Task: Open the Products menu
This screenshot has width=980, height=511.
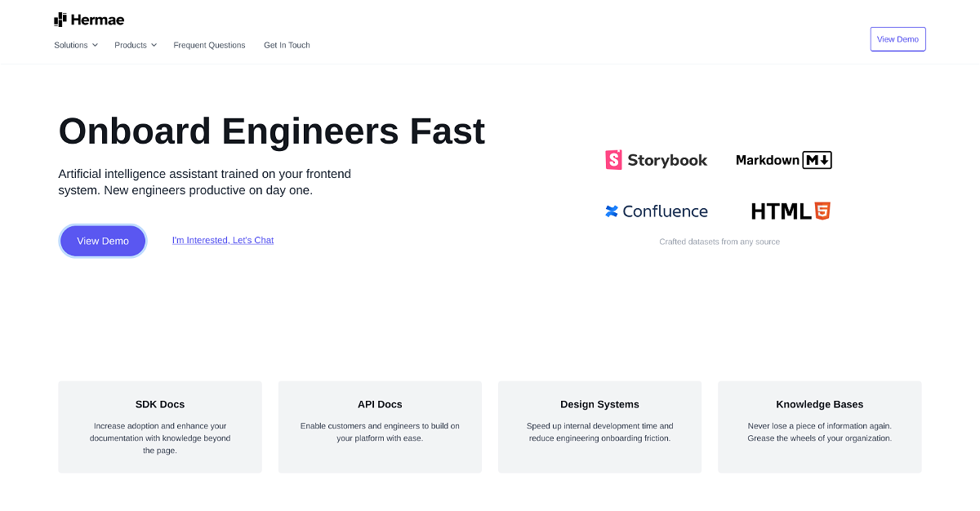Action: [x=131, y=46]
